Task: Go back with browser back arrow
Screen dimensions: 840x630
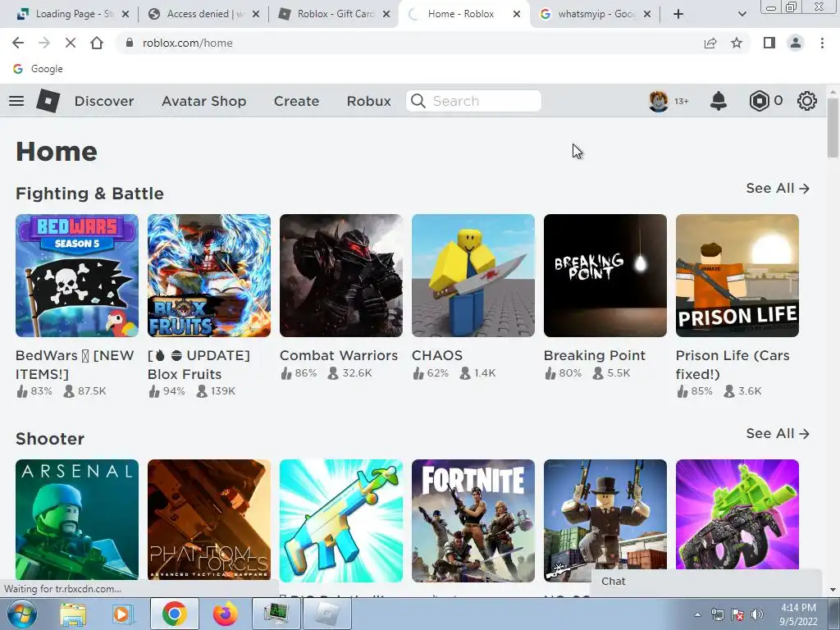Action: click(18, 43)
